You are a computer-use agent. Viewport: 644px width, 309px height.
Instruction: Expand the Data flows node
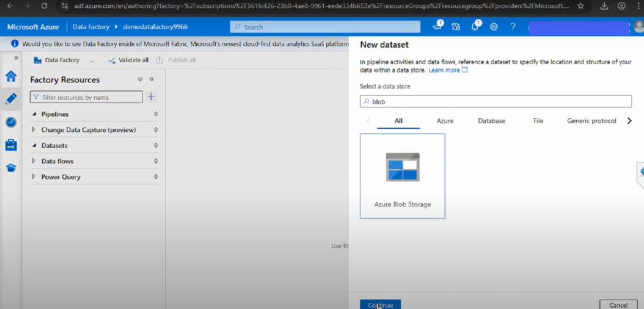point(34,161)
